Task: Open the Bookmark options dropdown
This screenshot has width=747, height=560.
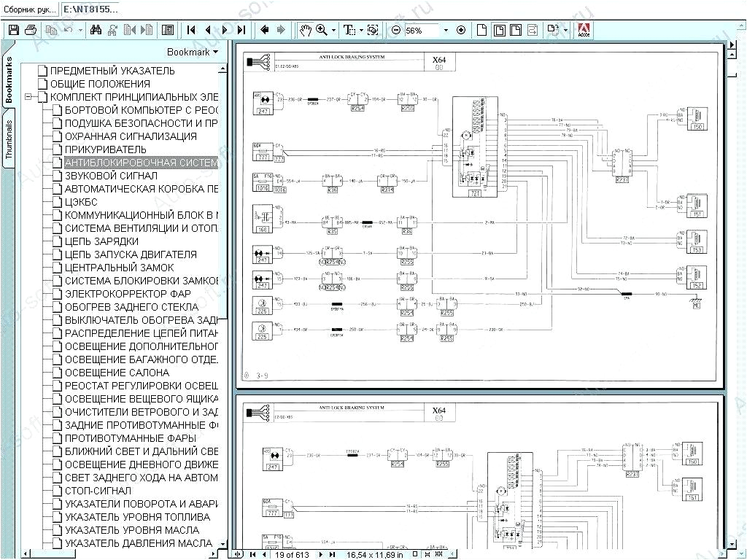Action: click(193, 52)
